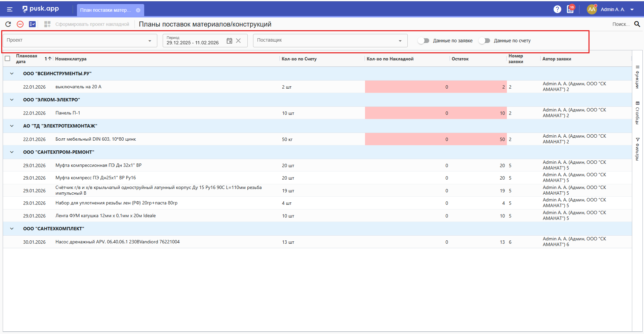Click the red minus circle icon
This screenshot has width=644, height=334.
tap(20, 24)
